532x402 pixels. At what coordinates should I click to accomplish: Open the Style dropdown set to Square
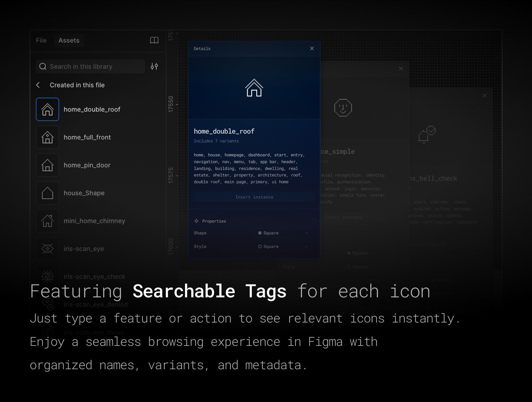[283, 246]
